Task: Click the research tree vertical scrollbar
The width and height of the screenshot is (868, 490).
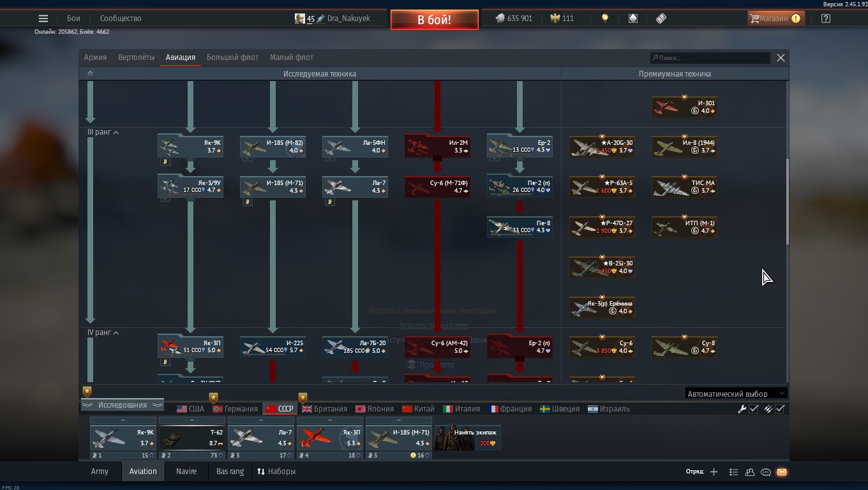Action: point(788,201)
